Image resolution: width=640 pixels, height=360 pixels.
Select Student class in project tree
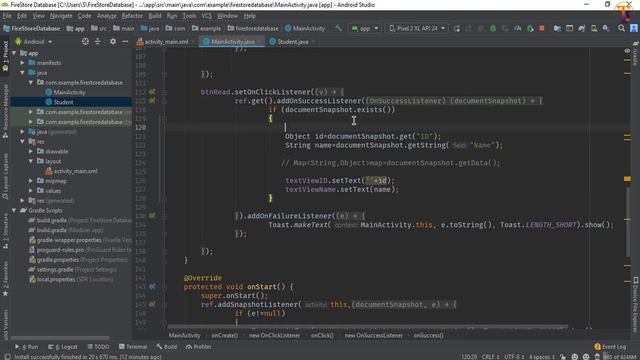pyautogui.click(x=63, y=102)
